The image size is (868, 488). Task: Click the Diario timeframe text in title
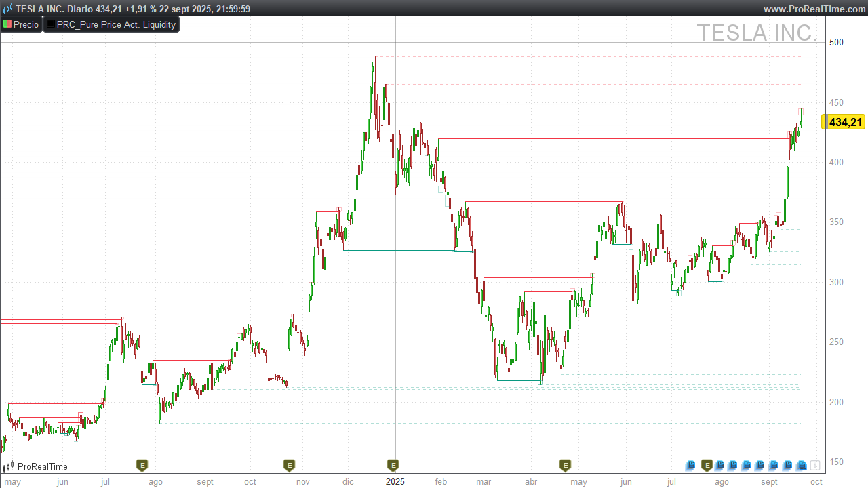click(83, 9)
